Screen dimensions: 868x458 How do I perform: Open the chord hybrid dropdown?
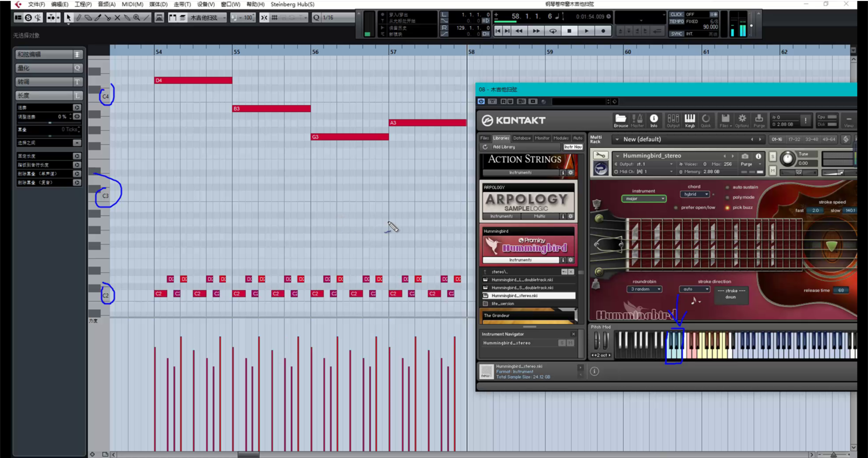point(694,194)
